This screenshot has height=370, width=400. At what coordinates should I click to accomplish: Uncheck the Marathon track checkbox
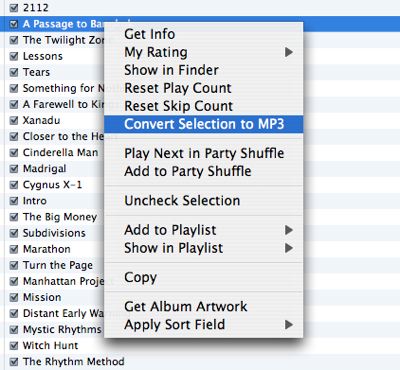(14, 249)
